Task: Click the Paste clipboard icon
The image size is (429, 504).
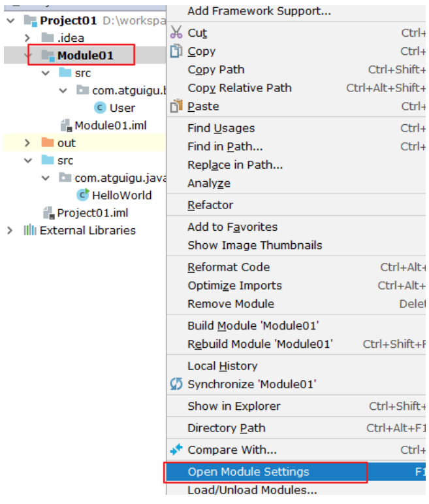Action: click(176, 106)
